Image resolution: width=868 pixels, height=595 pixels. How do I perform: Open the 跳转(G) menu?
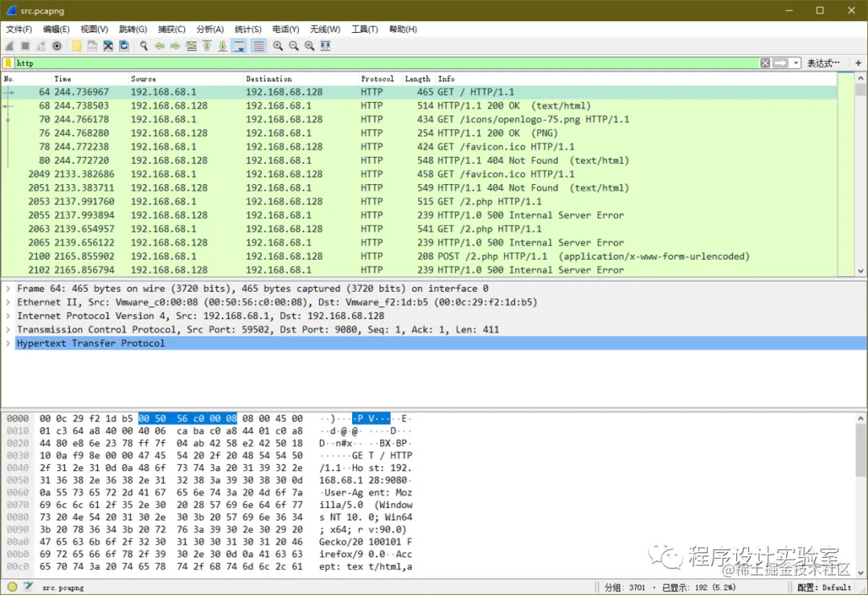pyautogui.click(x=133, y=29)
